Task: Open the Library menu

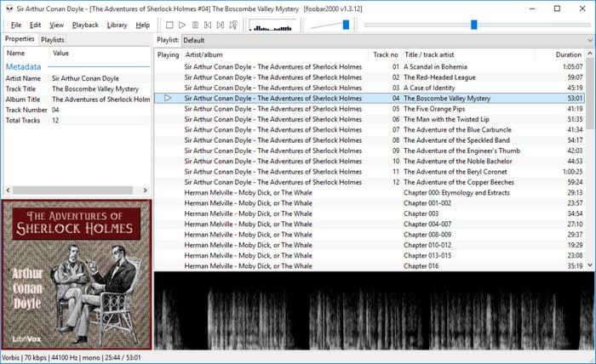Action: (117, 25)
